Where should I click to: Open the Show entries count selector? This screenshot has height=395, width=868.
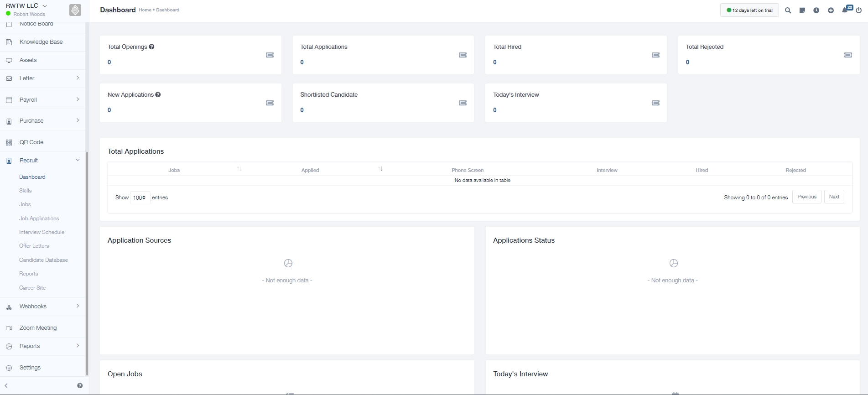pyautogui.click(x=140, y=197)
